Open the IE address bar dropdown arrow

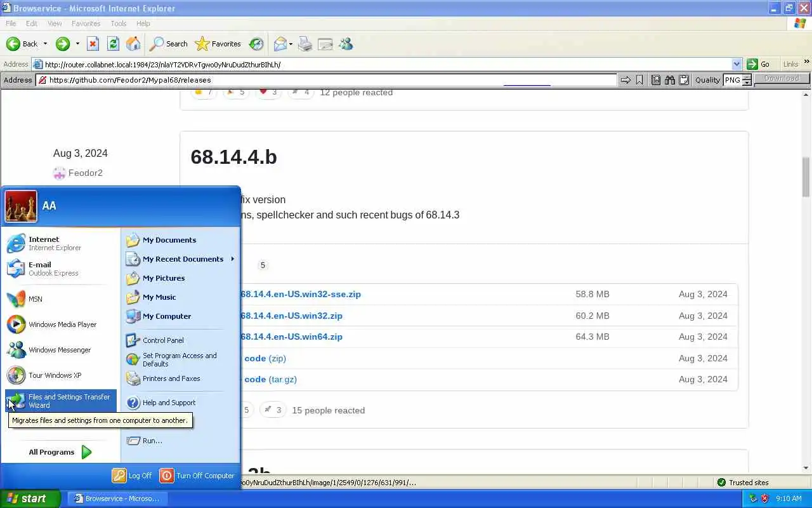(737, 64)
